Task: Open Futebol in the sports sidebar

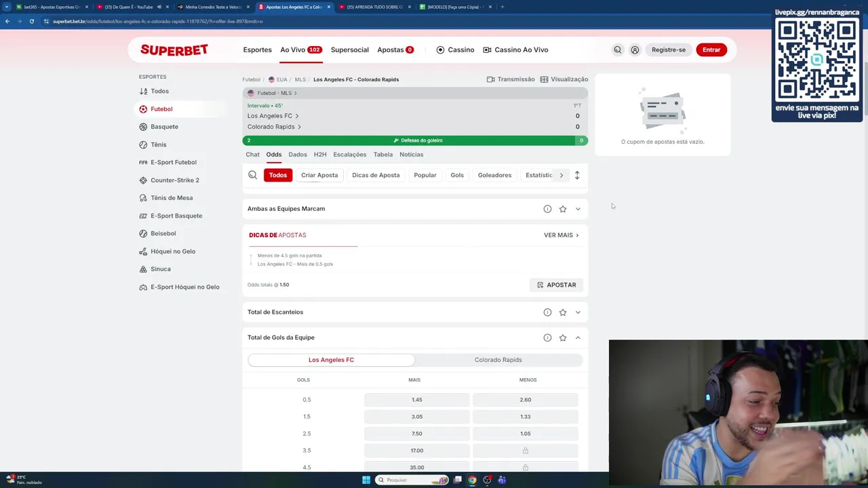Action: pos(156,108)
